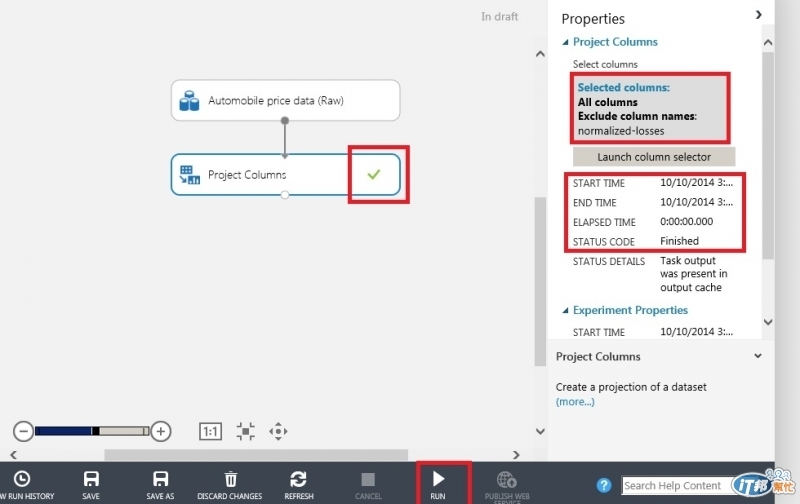The image size is (800, 504).
Task: Click Launch column selector button
Action: (654, 157)
